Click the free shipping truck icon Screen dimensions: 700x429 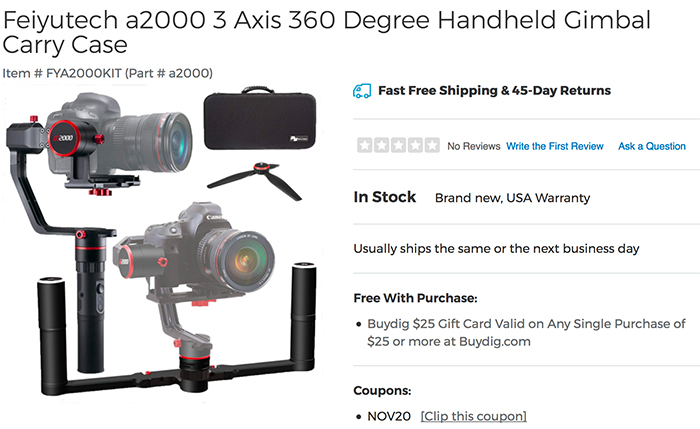pyautogui.click(x=362, y=91)
